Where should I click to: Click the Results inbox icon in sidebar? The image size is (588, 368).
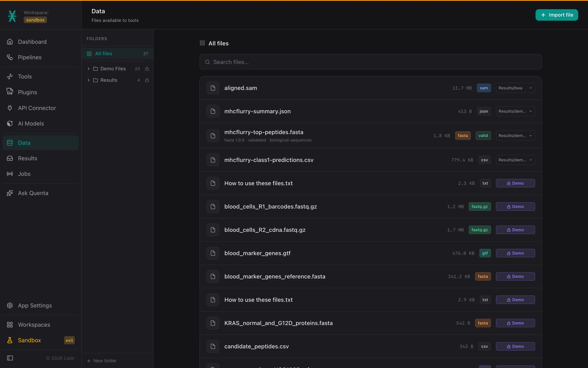coord(10,158)
